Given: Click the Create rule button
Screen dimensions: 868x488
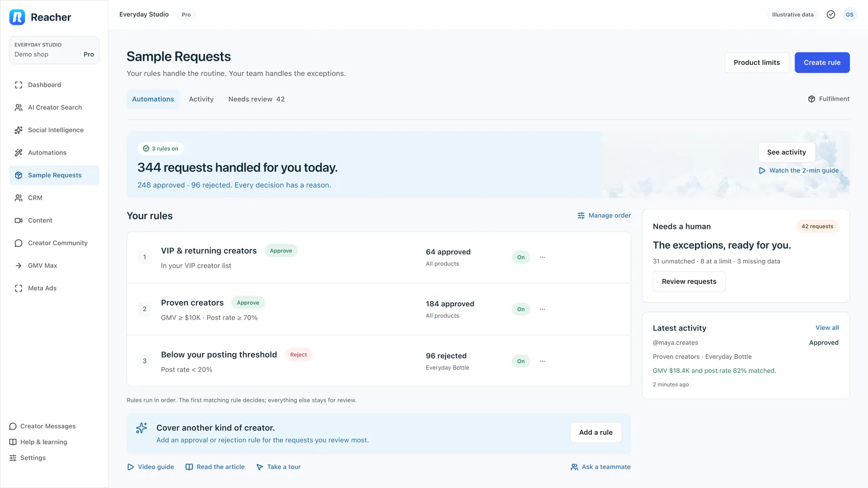Looking at the screenshot, I should [822, 62].
